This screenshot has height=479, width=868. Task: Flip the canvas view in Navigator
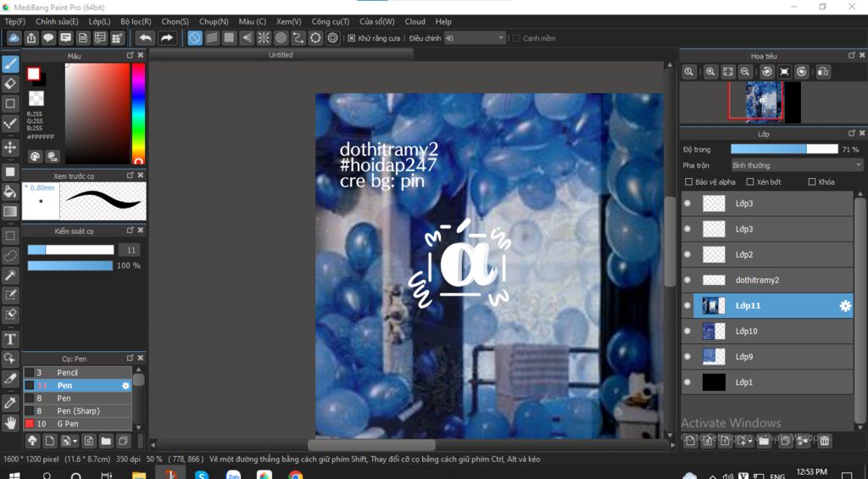click(x=823, y=71)
